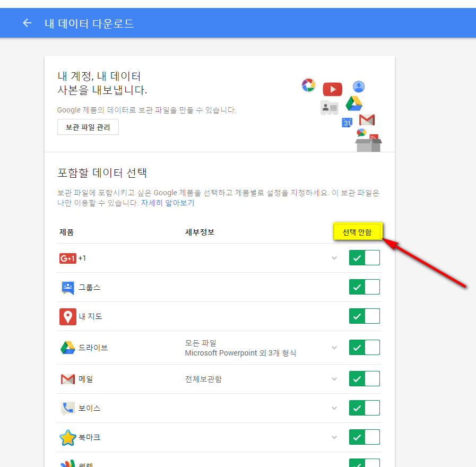Image resolution: width=476 pixels, height=467 pixels.
Task: Click the 세부정보 column header
Action: click(200, 232)
